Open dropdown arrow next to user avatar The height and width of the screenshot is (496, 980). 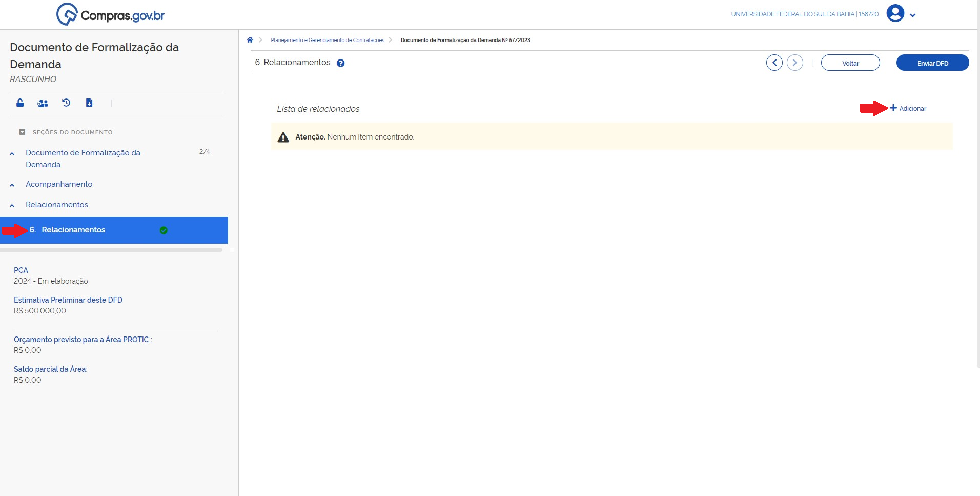[912, 15]
